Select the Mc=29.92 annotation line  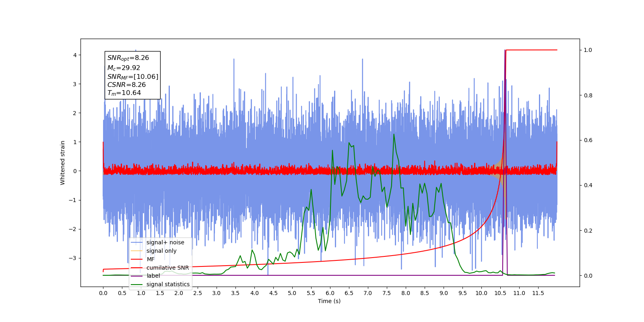[x=124, y=68]
